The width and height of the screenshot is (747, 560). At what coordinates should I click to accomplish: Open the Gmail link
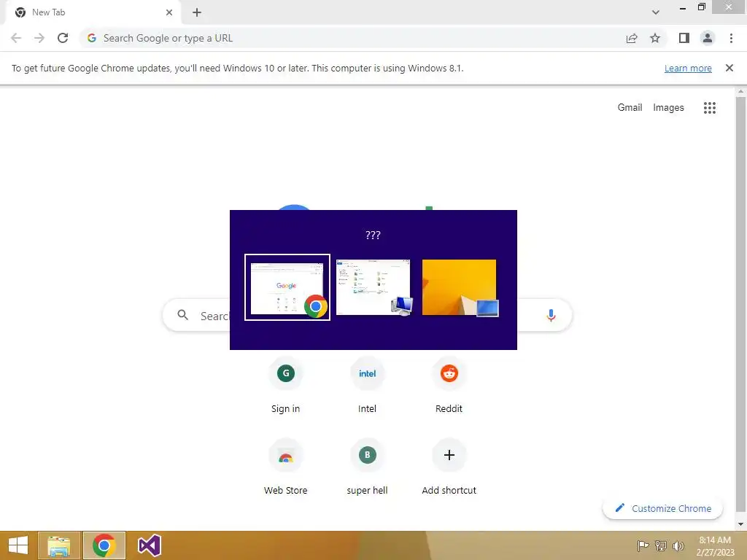tap(630, 108)
